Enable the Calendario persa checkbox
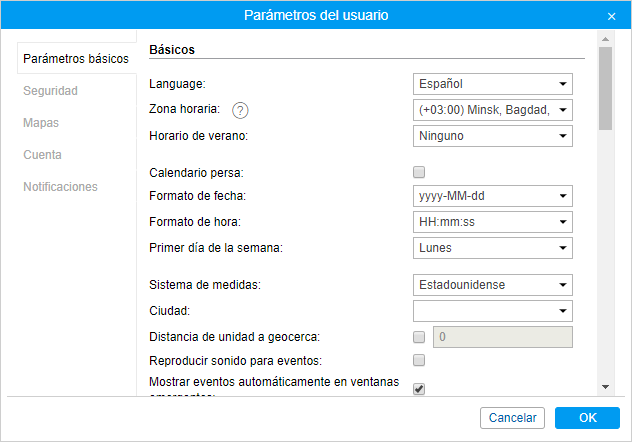632x442 pixels. (419, 171)
